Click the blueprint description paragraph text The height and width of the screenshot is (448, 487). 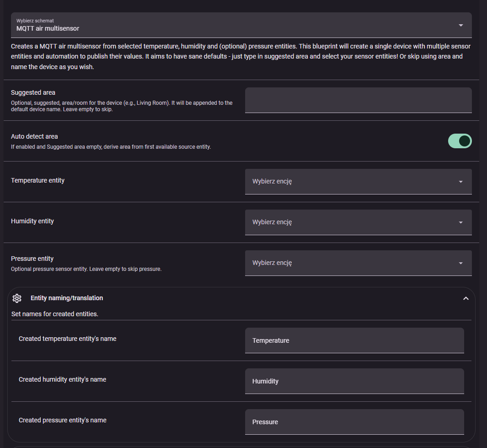tap(229, 57)
